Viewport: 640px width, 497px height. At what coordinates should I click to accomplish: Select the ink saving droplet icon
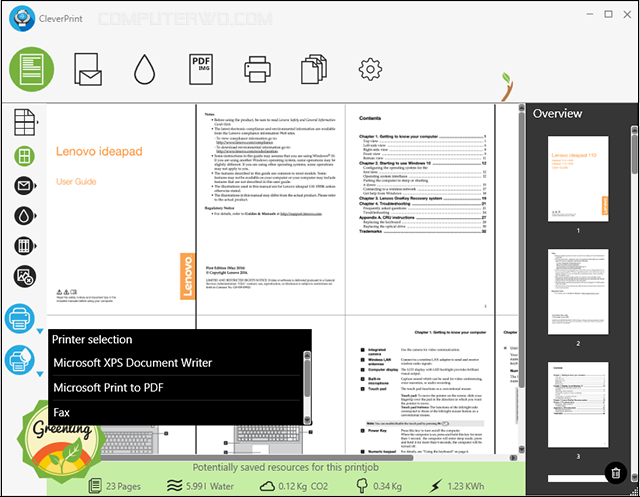click(144, 69)
